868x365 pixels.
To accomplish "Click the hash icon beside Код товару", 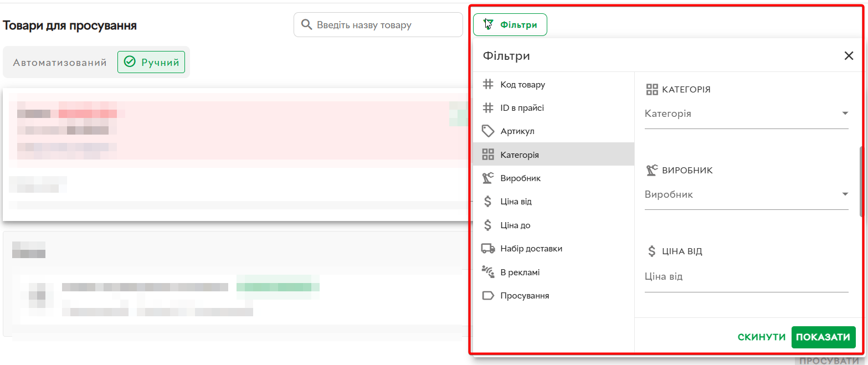I will [487, 85].
